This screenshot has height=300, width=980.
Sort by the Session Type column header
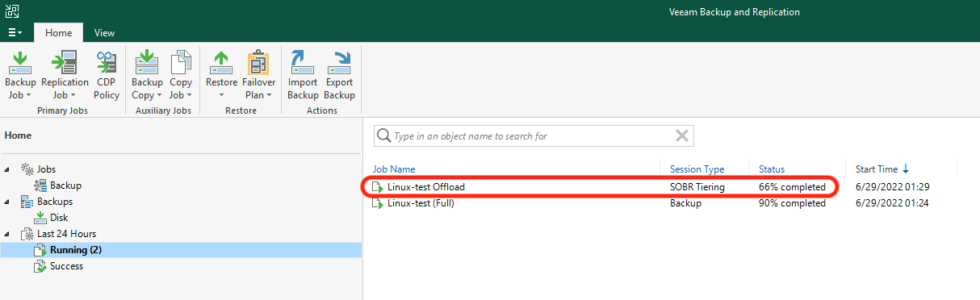pyautogui.click(x=697, y=169)
